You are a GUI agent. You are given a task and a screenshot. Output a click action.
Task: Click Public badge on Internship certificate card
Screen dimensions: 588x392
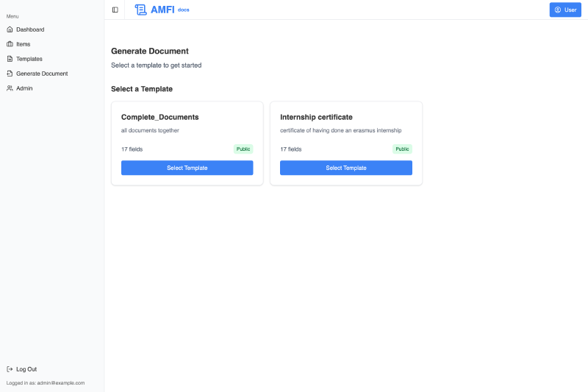pyautogui.click(x=402, y=149)
